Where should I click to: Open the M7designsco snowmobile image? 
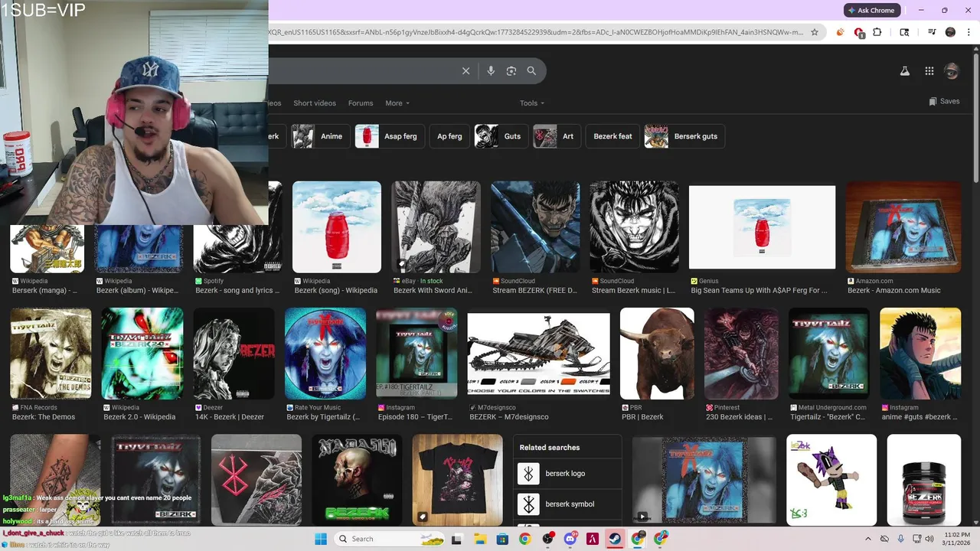point(539,354)
